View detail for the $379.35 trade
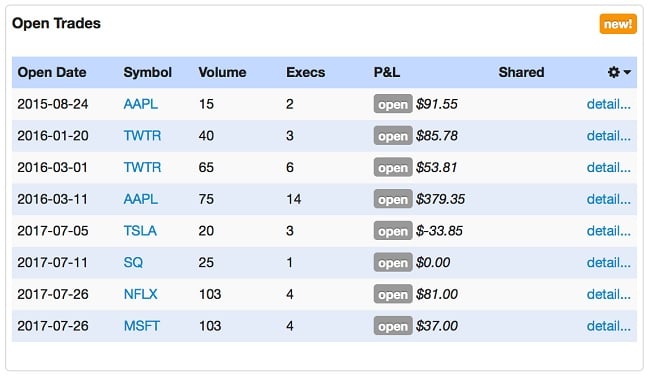 pyautogui.click(x=609, y=199)
